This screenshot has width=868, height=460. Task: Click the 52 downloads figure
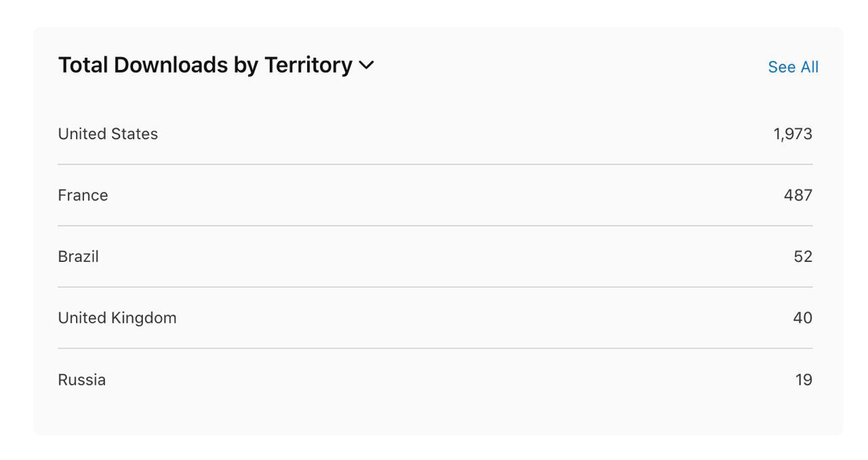(802, 256)
